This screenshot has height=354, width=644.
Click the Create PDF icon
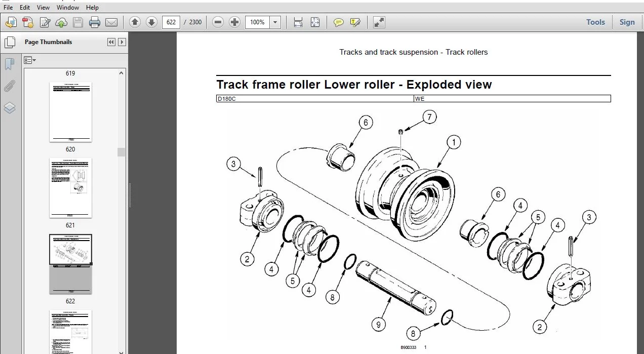click(x=28, y=22)
